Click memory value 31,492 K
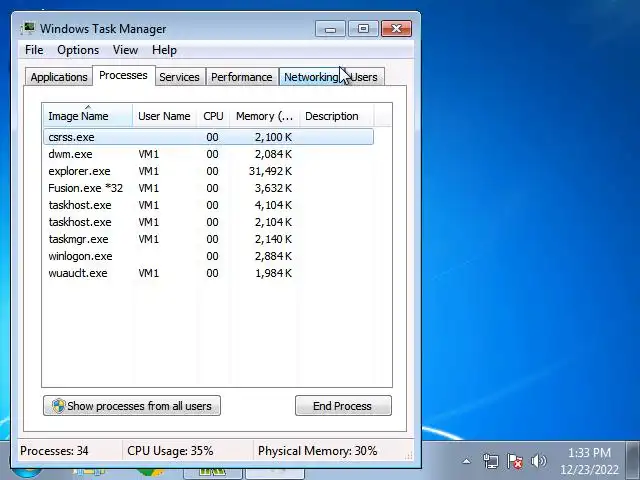This screenshot has width=640, height=480. click(270, 171)
